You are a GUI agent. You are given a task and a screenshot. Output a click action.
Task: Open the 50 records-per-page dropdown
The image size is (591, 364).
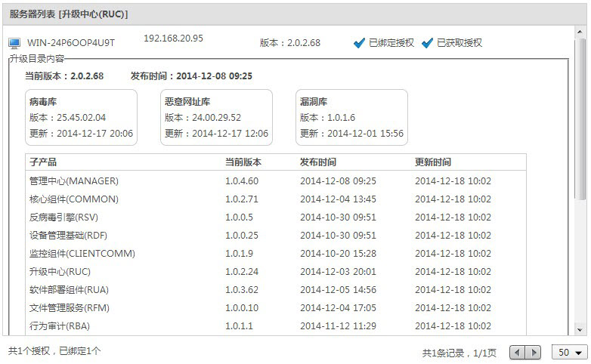571,353
